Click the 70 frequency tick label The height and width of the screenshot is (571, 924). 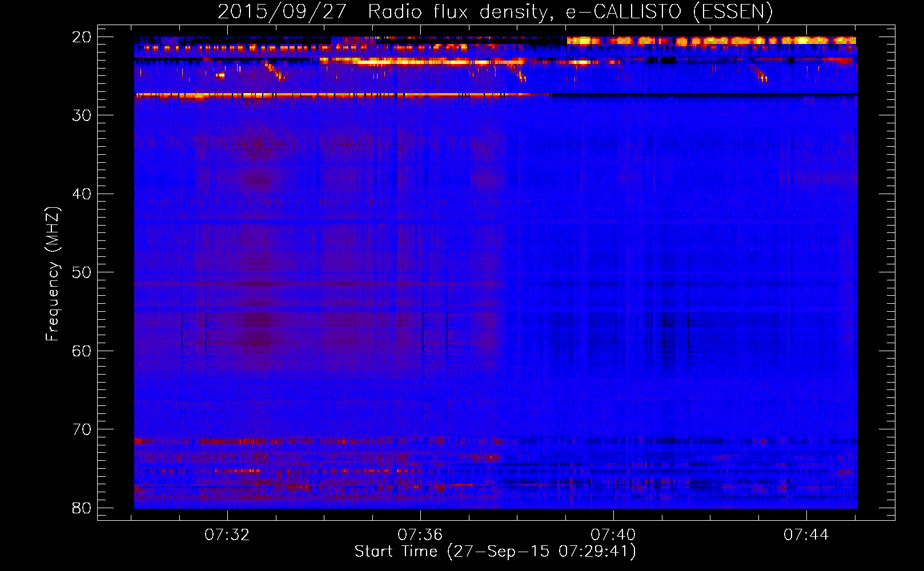point(82,429)
